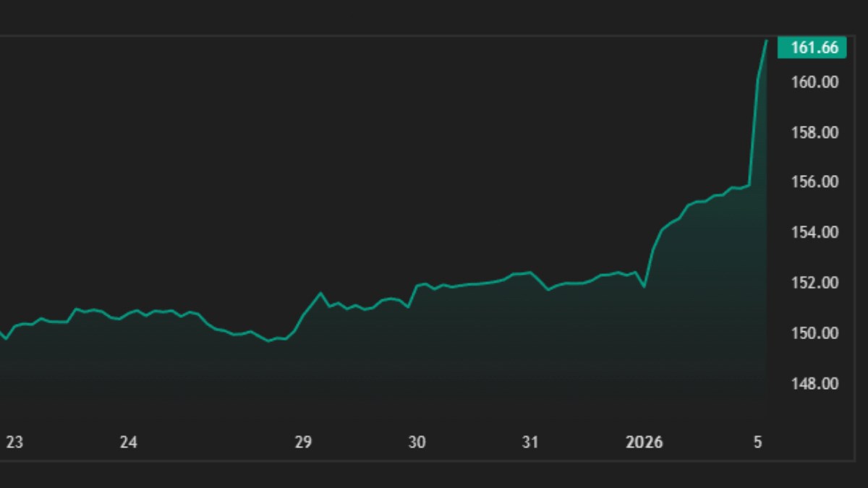Click the line's lowest trough between 24 and 29
The height and width of the screenshot is (488, 868).
[268, 341]
